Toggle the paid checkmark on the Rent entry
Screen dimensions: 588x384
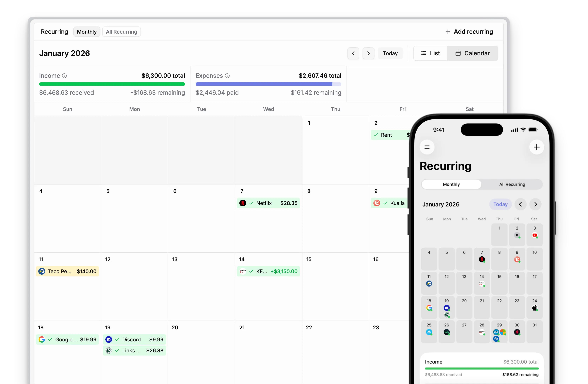click(376, 135)
